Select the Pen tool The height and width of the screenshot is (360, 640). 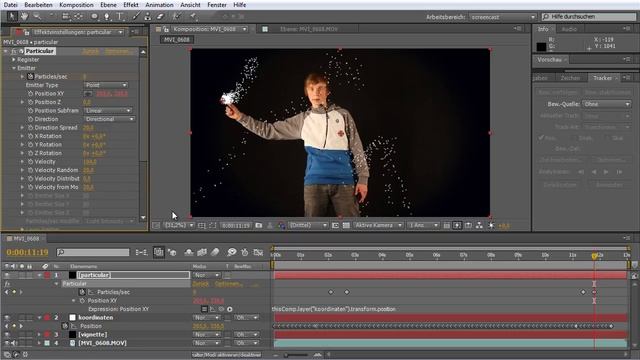pos(107,16)
